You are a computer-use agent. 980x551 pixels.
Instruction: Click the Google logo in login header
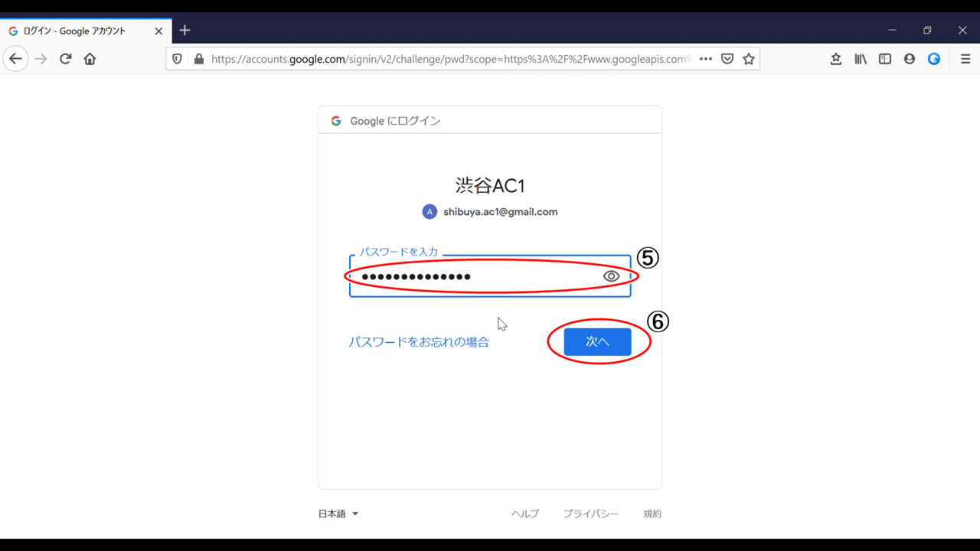coord(335,121)
